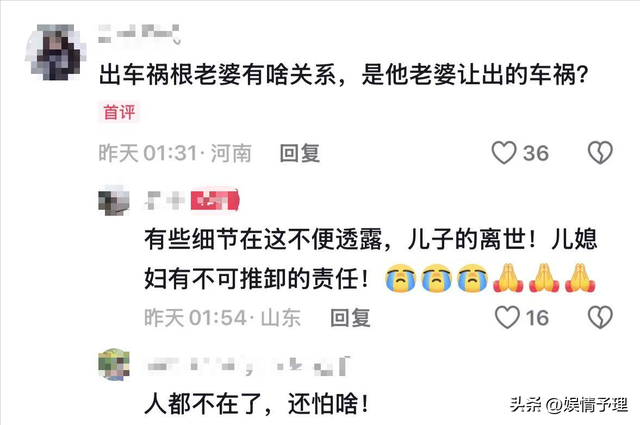The height and width of the screenshot is (425, 640).
Task: Dislike the first comment from 河南
Action: click(600, 153)
